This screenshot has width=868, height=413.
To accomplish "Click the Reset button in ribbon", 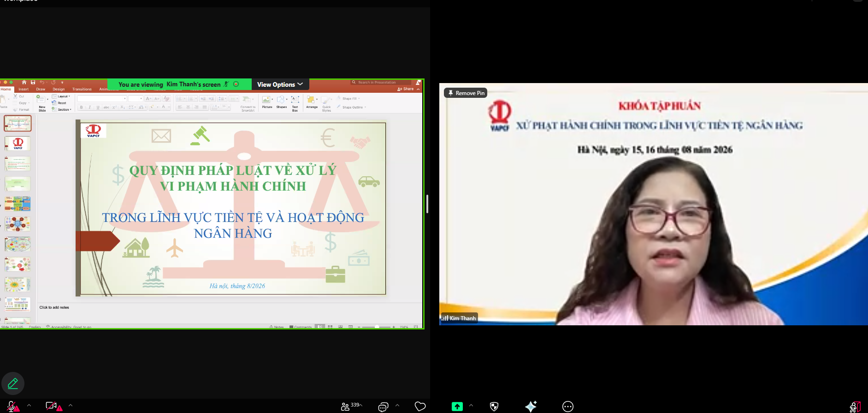I will [x=59, y=103].
